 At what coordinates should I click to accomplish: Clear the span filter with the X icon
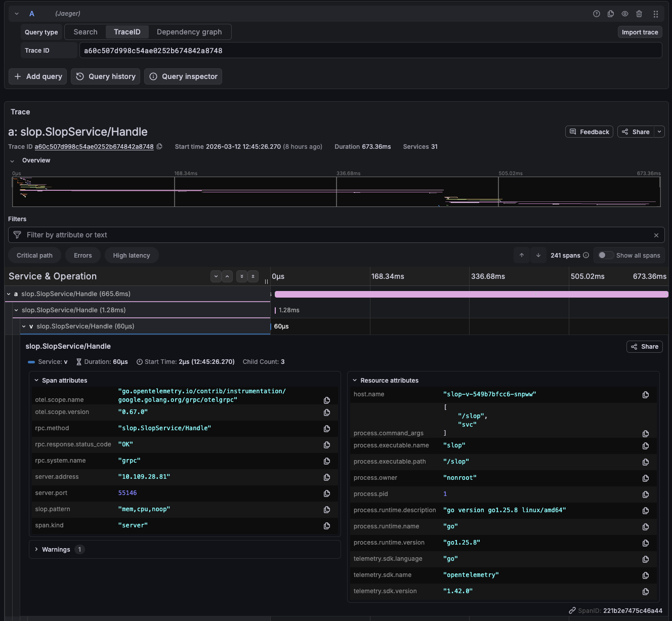coord(656,235)
